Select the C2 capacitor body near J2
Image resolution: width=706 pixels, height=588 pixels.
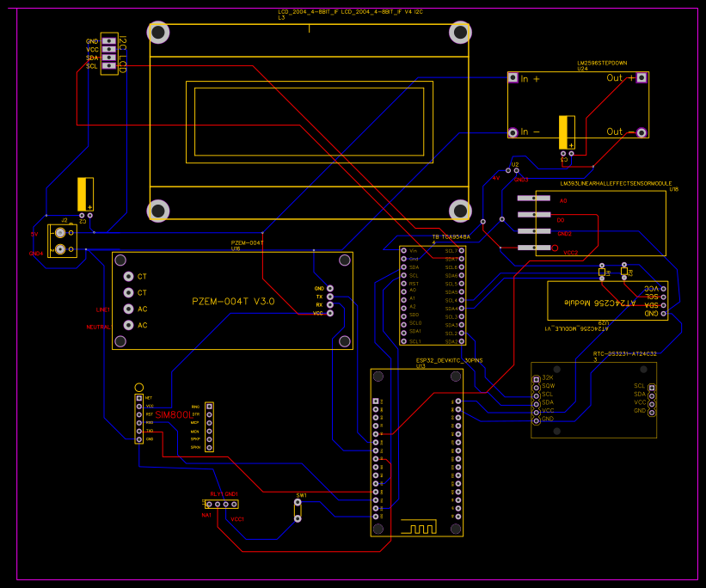click(x=85, y=194)
